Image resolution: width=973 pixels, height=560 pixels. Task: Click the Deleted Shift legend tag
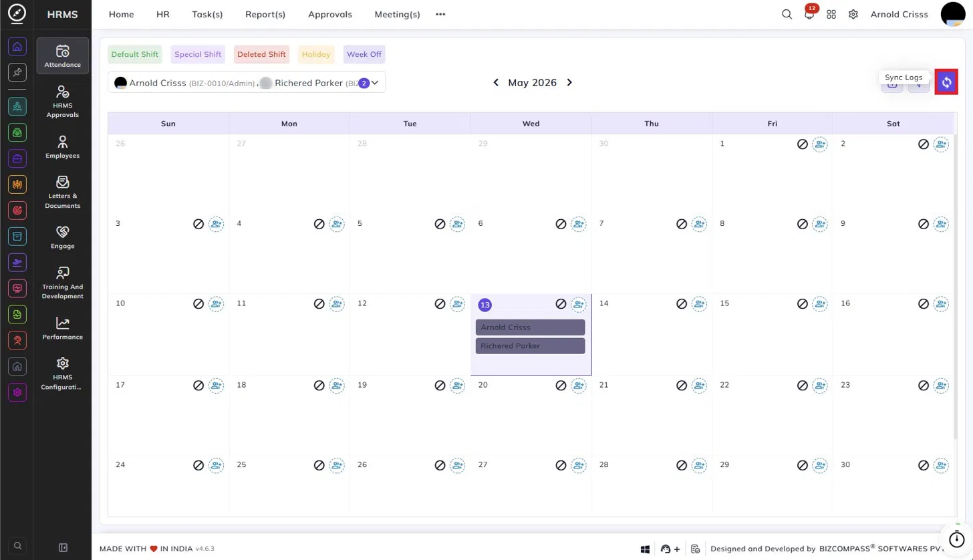point(261,55)
